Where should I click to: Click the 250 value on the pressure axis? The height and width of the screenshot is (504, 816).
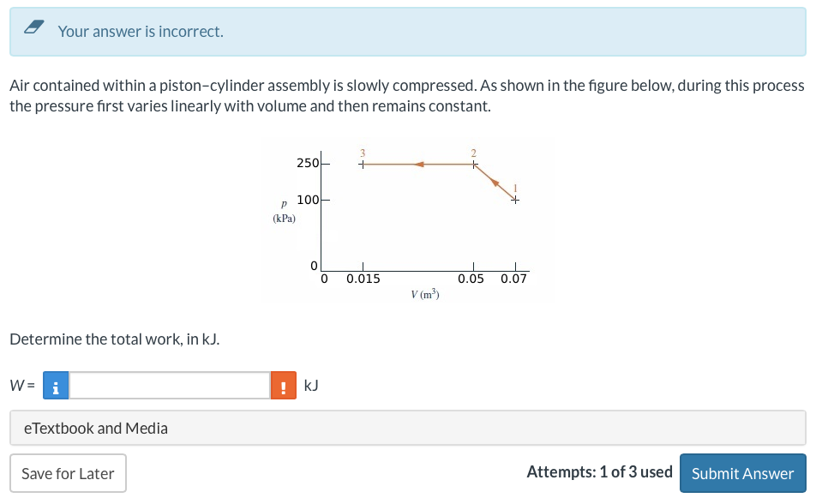pos(306,162)
